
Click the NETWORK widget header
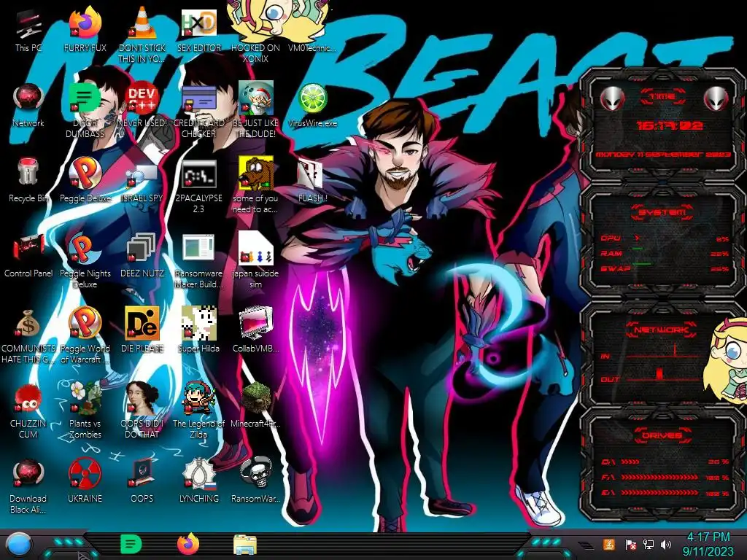(x=661, y=330)
